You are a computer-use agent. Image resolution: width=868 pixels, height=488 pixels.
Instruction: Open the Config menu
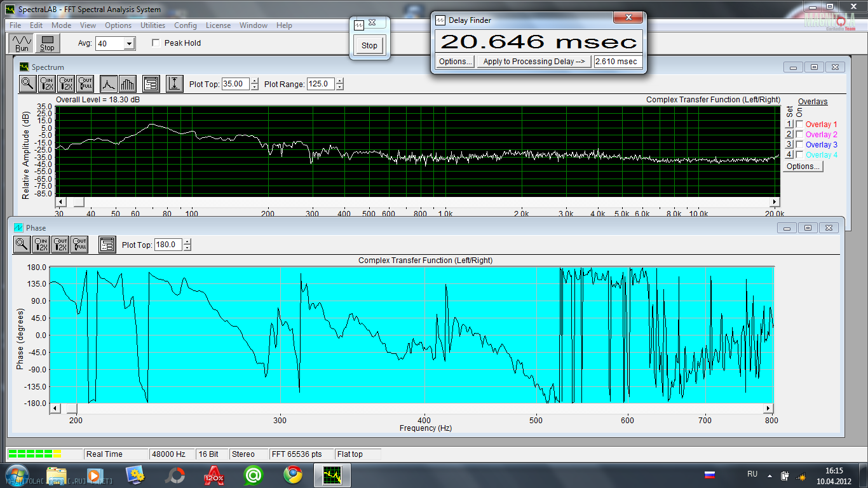pos(186,25)
